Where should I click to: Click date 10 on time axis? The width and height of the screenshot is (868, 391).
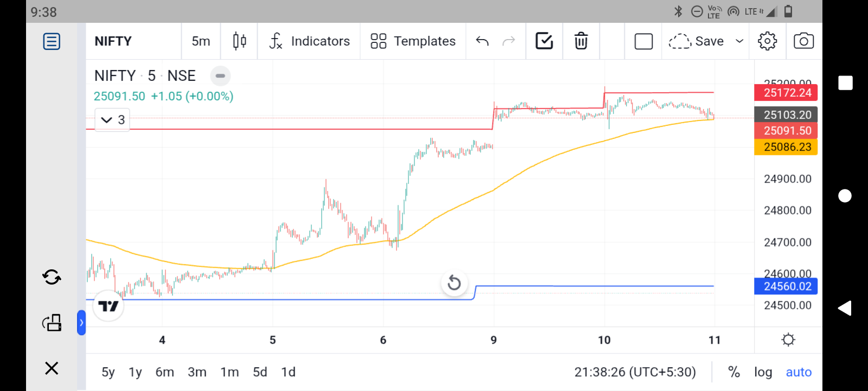pyautogui.click(x=604, y=340)
